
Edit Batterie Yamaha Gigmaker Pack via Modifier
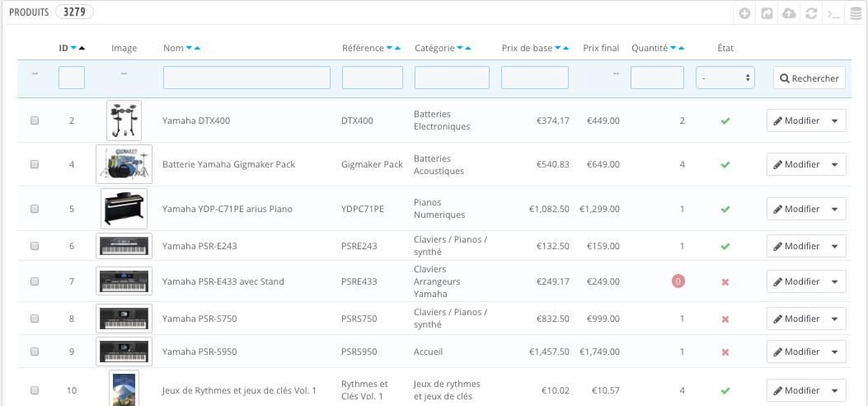point(796,164)
